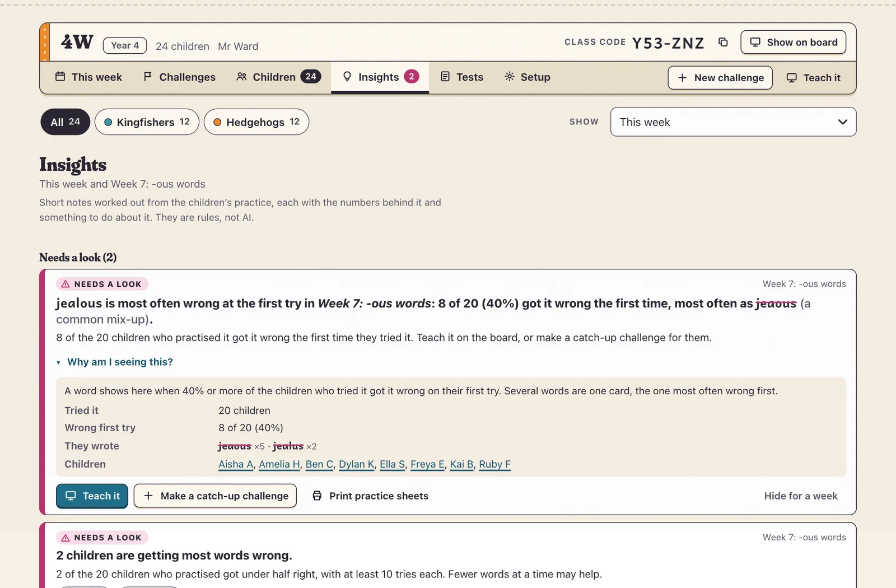The height and width of the screenshot is (588, 896).
Task: Click the '24 children' text in the header
Action: pos(183,46)
